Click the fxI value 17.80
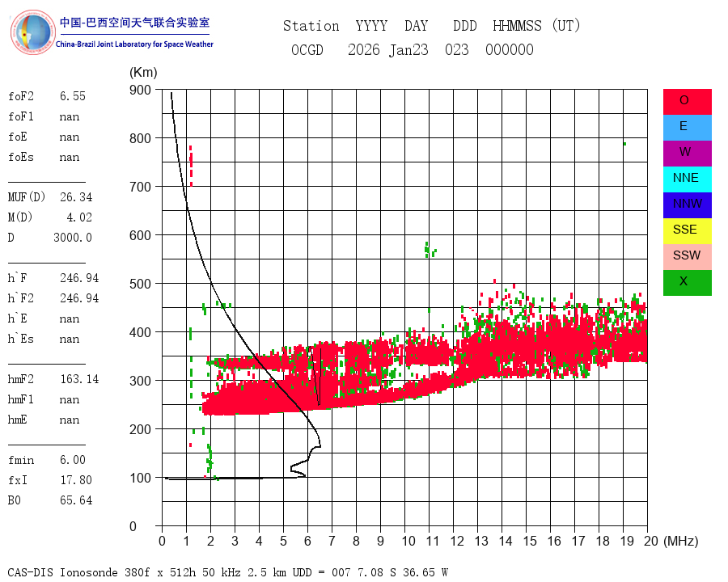This screenshot has width=728, height=582. click(76, 480)
